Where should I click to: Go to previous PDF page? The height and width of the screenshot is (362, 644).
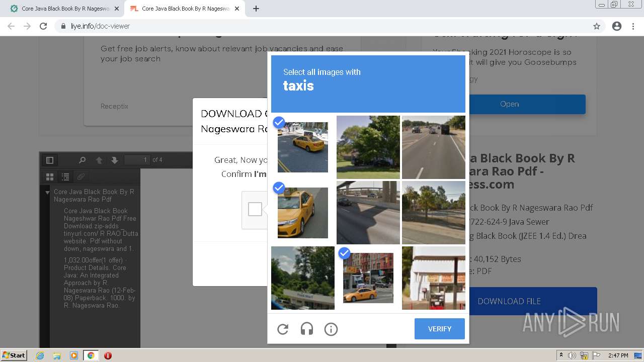[x=99, y=160]
